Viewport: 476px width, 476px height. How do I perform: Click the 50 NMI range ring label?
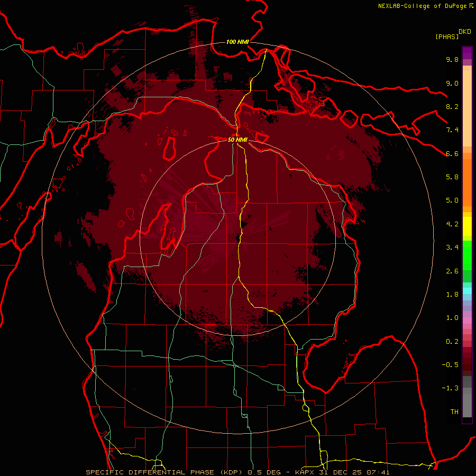pyautogui.click(x=237, y=140)
